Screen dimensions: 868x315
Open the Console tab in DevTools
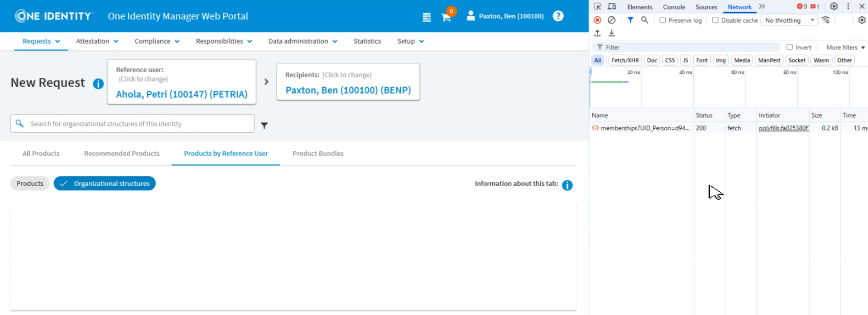pyautogui.click(x=674, y=7)
